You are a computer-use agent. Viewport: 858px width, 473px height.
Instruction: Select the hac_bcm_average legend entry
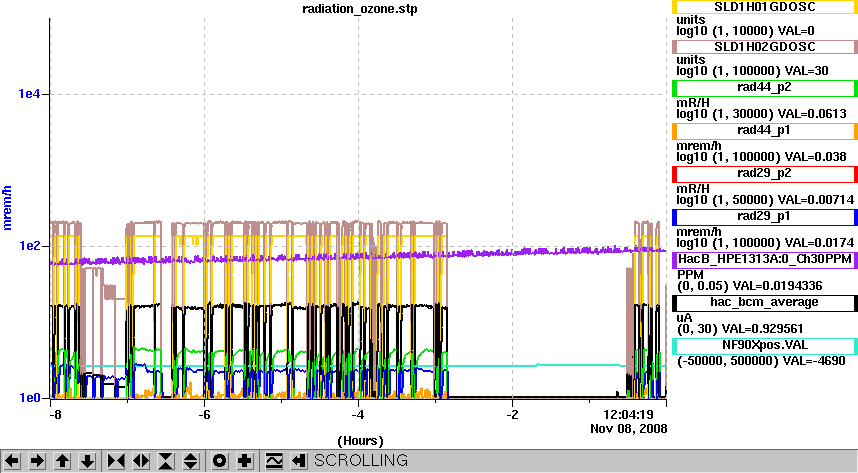coord(764,302)
